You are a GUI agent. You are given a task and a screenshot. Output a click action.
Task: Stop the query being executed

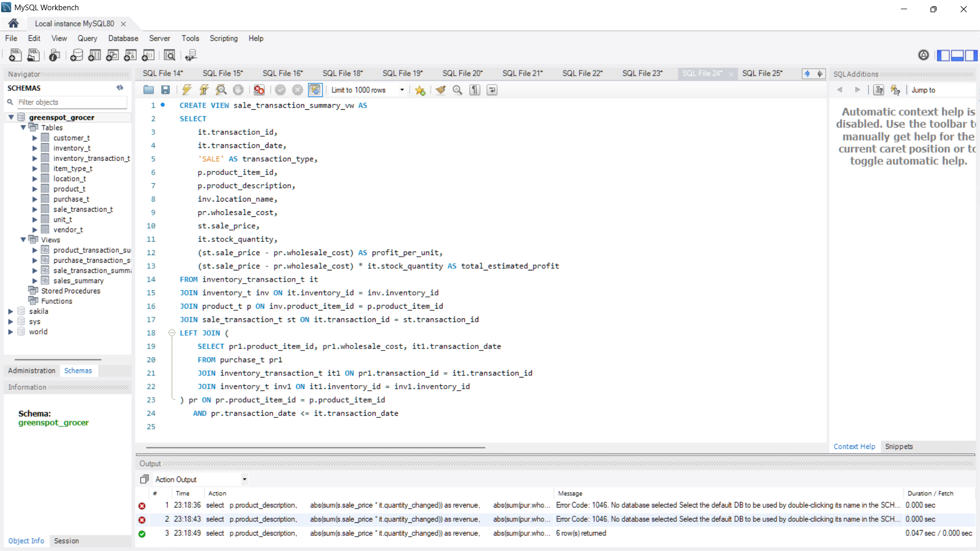[x=238, y=90]
